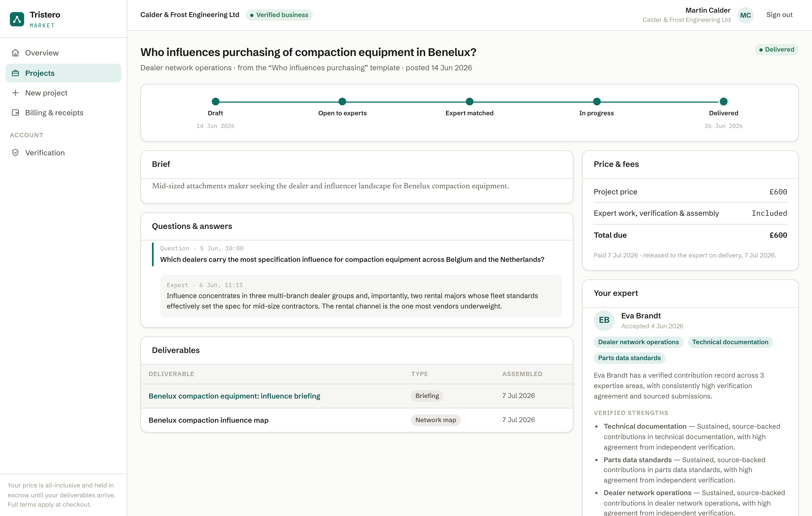Click the Network map type chip

tap(436, 420)
